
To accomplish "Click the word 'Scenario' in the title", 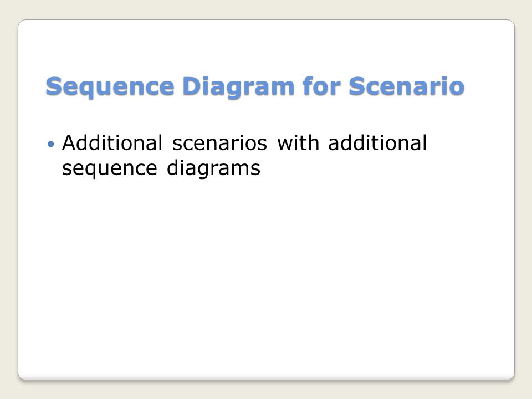I will click(406, 86).
